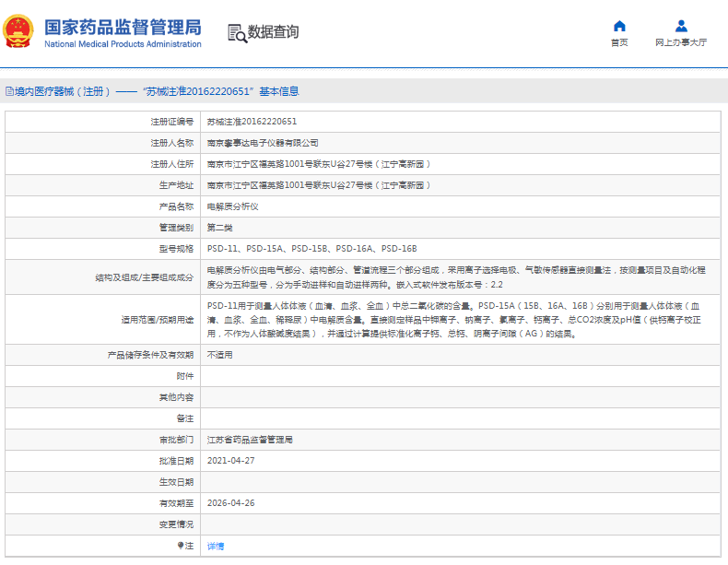Viewport: 728px width, 565px height.
Task: Click the model list starting with PSD-11
Action: [x=311, y=249]
